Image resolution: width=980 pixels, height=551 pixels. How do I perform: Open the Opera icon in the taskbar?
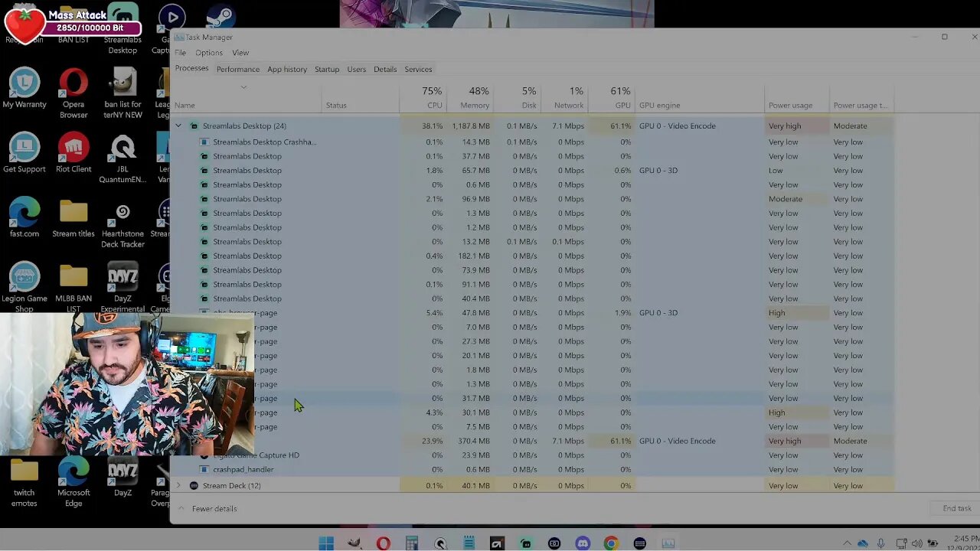(x=383, y=543)
